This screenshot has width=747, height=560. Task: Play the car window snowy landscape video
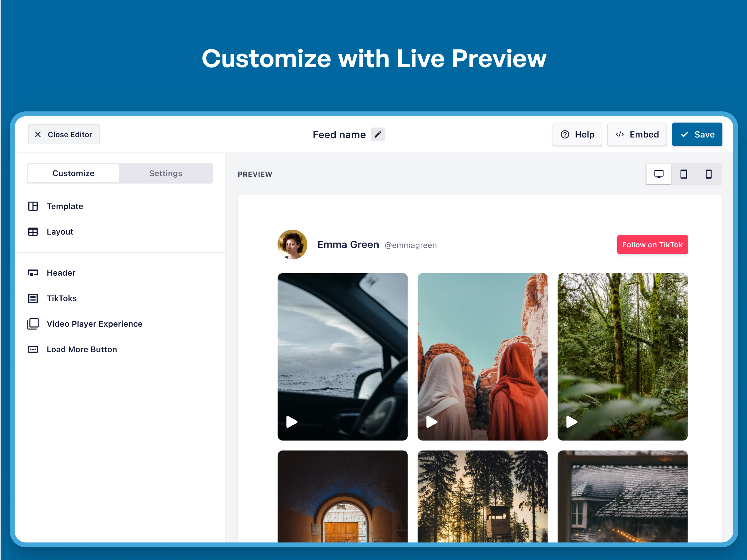pyautogui.click(x=292, y=422)
